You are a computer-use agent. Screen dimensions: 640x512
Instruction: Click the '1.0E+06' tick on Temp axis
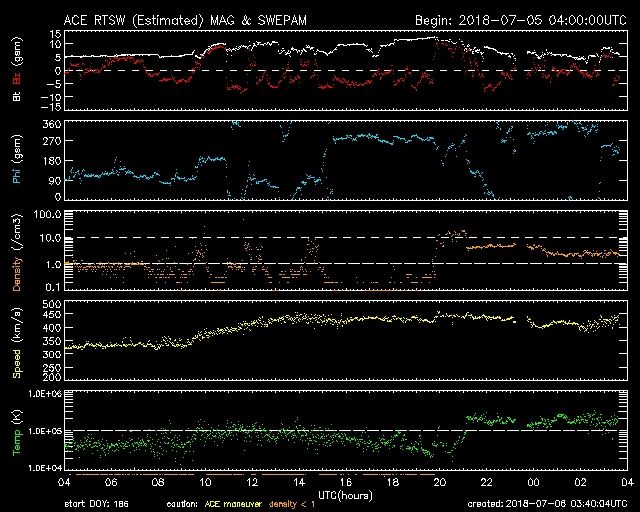coord(44,394)
